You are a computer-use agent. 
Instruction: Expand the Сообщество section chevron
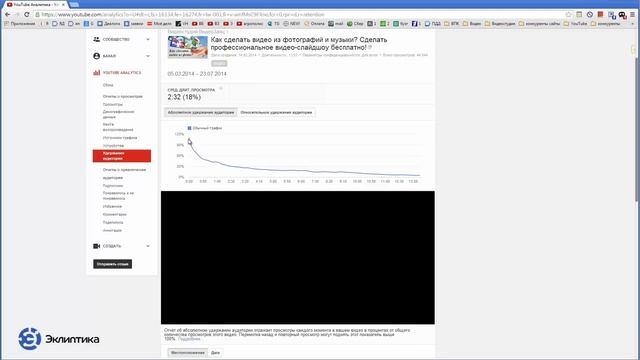(148, 39)
